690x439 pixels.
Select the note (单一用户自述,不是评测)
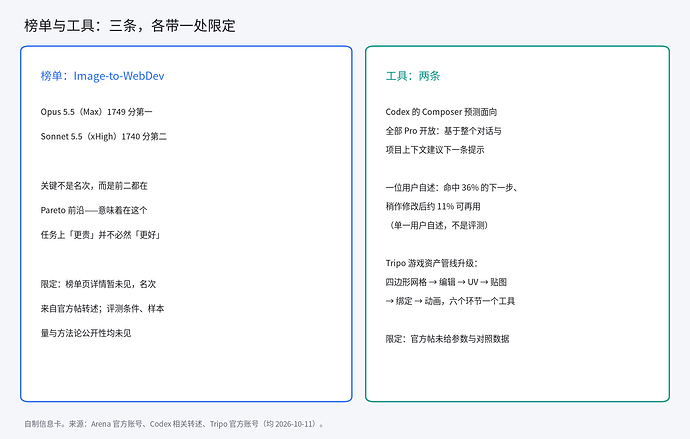(x=437, y=226)
